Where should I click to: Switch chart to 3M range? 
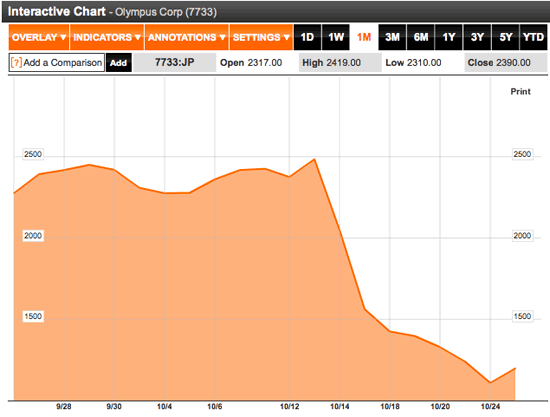pyautogui.click(x=392, y=37)
